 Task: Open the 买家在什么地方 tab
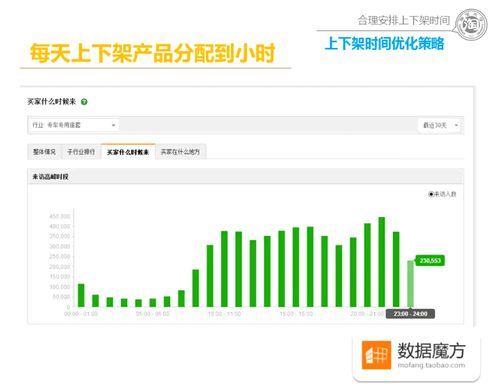180,152
